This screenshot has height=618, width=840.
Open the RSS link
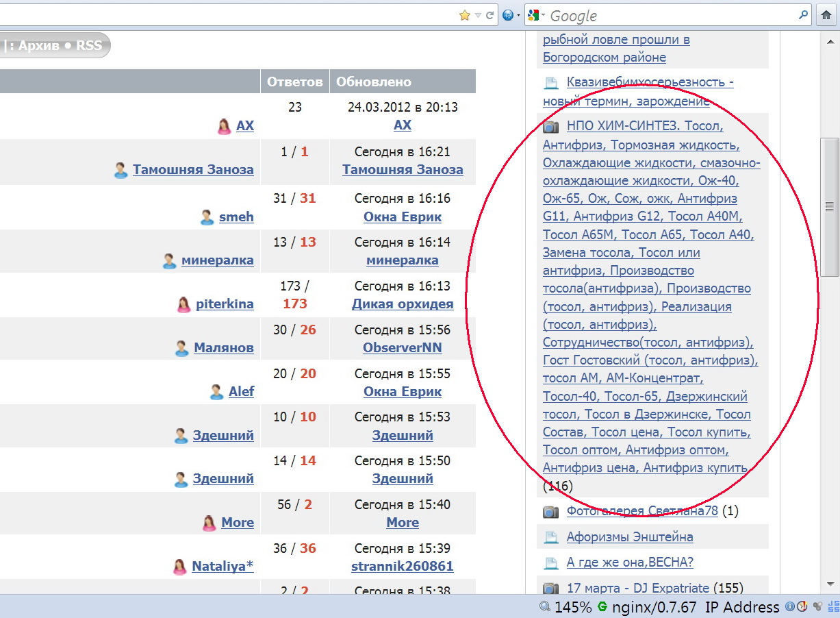tap(89, 46)
